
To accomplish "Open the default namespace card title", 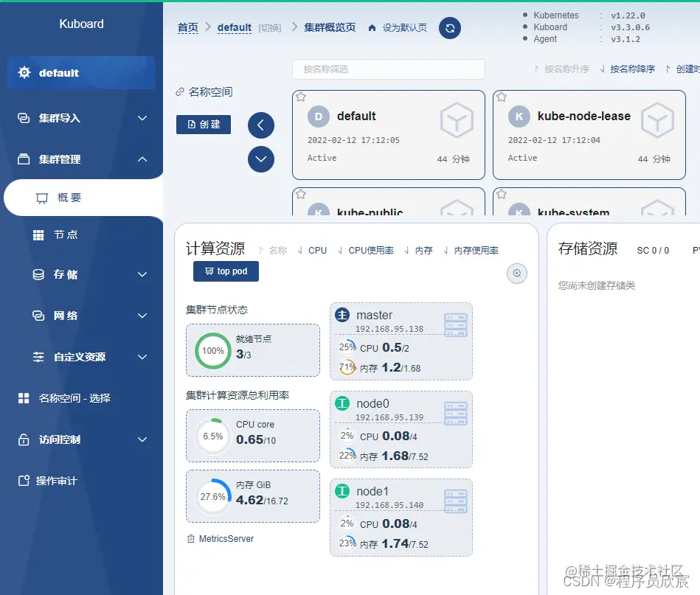I will coord(356,116).
